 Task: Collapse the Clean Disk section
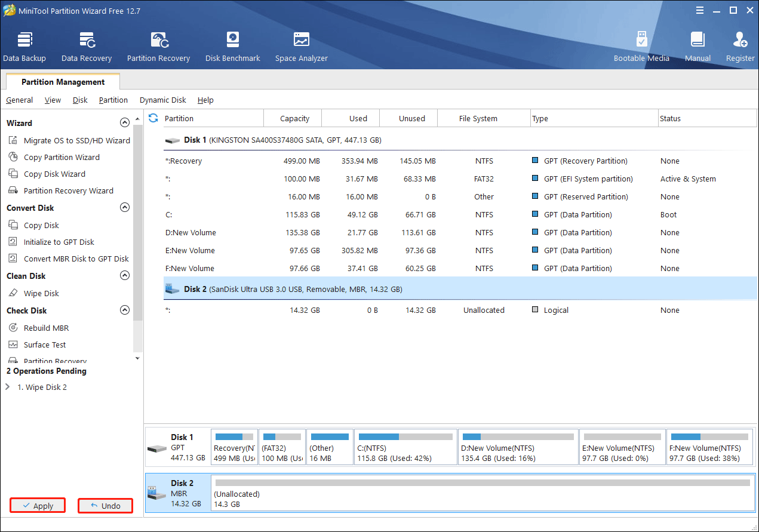[125, 275]
